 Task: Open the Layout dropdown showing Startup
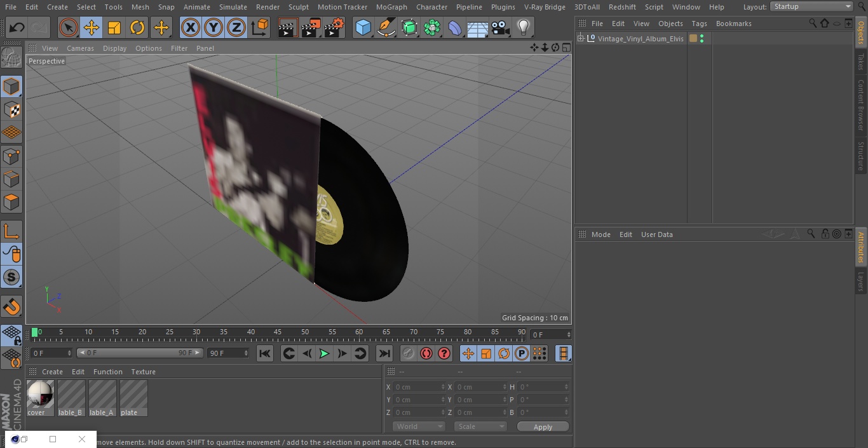point(812,6)
